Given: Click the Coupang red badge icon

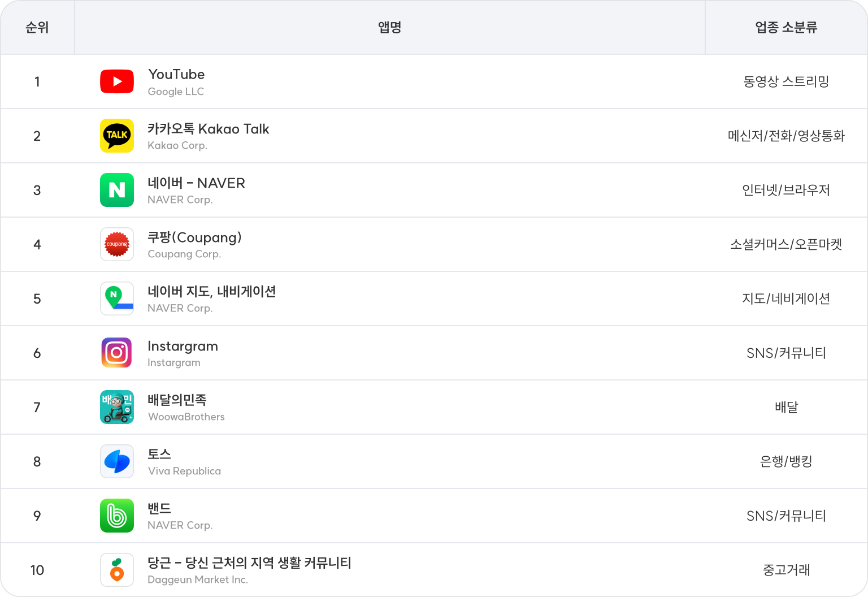Looking at the screenshot, I should pos(117,244).
